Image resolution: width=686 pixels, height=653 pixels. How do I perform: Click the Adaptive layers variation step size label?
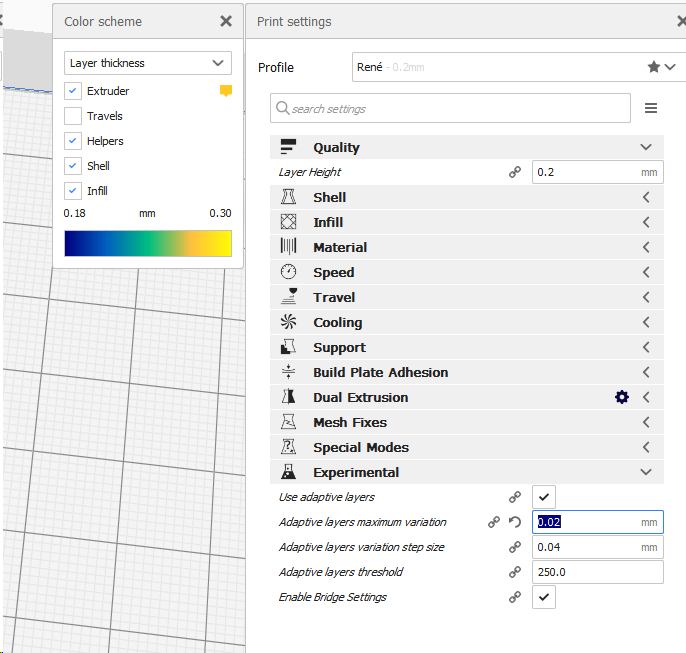[361, 547]
